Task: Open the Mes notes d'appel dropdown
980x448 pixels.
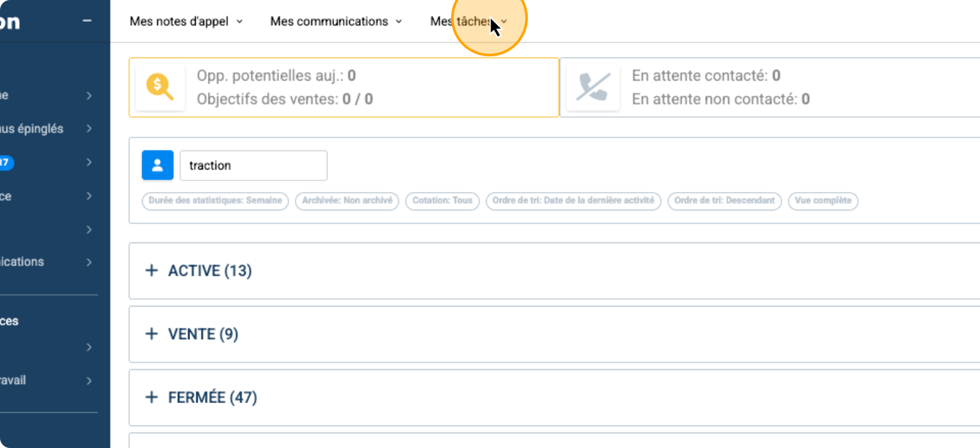Action: [x=186, y=21]
